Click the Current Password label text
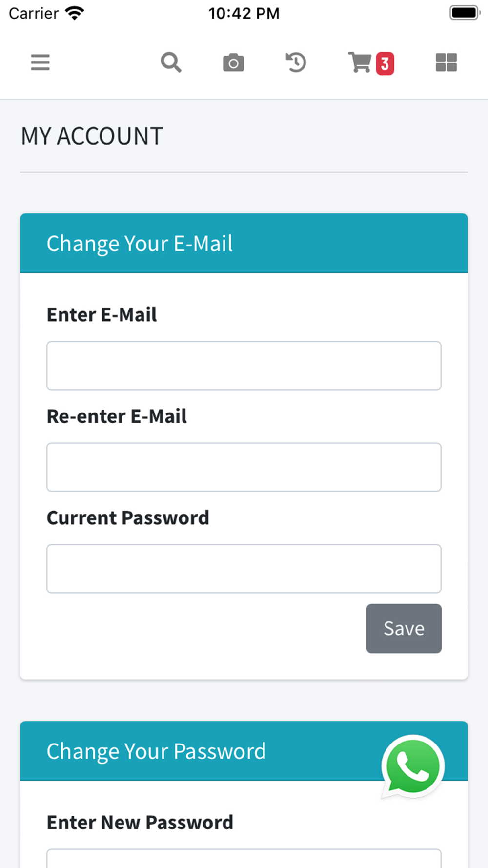This screenshot has height=868, width=488. click(x=128, y=518)
